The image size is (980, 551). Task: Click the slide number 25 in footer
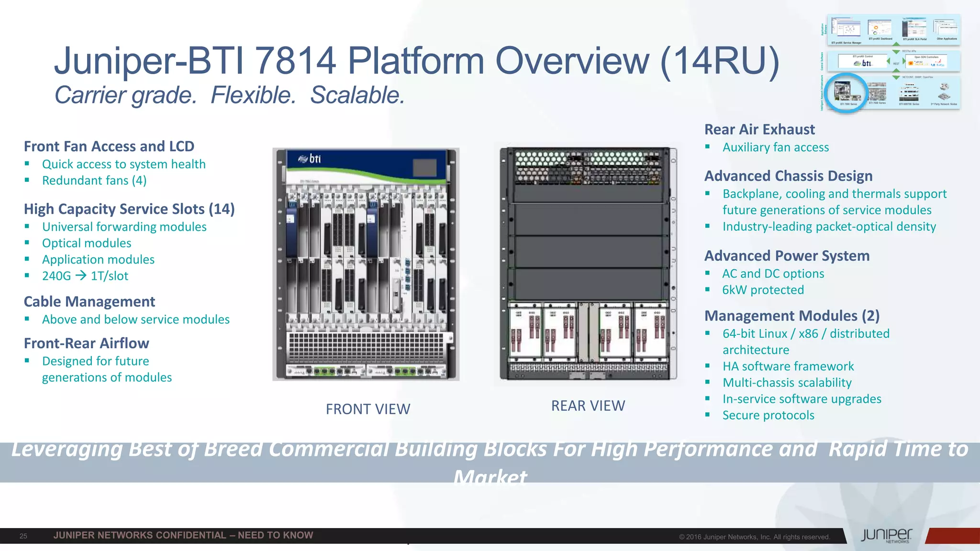[x=23, y=536]
